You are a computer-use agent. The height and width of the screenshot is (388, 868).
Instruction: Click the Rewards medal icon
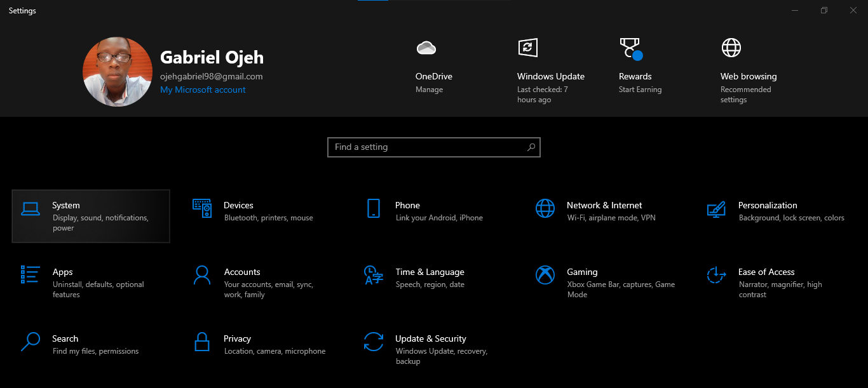[631, 49]
